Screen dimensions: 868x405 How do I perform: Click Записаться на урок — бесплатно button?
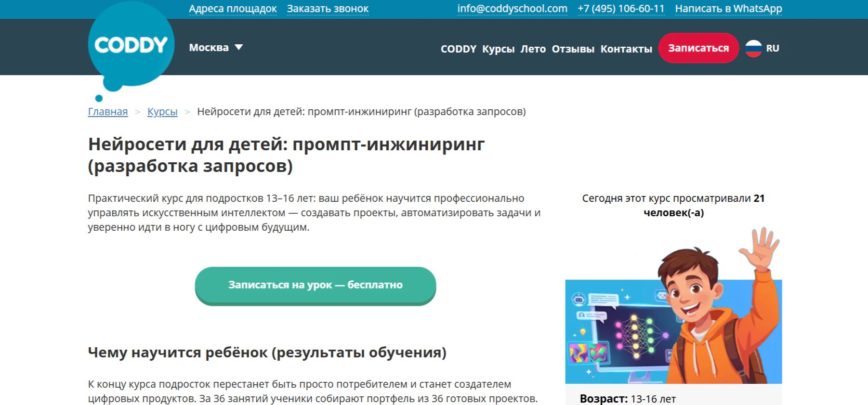point(316,286)
